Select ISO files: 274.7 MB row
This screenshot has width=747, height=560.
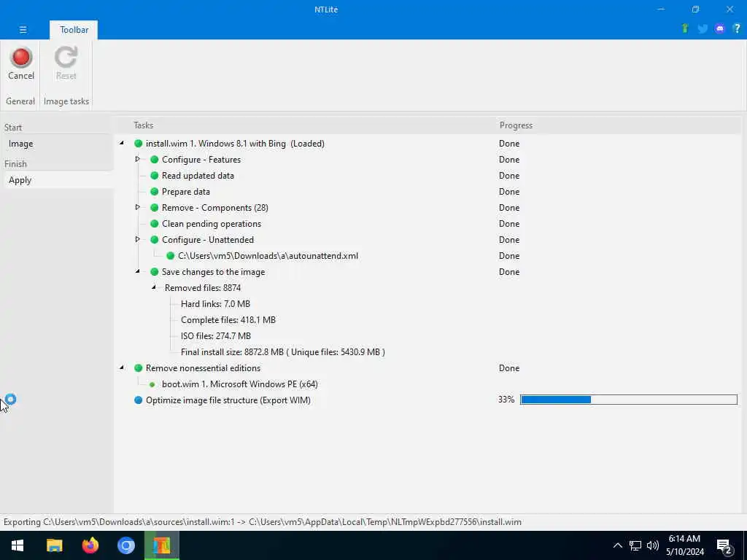pos(216,336)
